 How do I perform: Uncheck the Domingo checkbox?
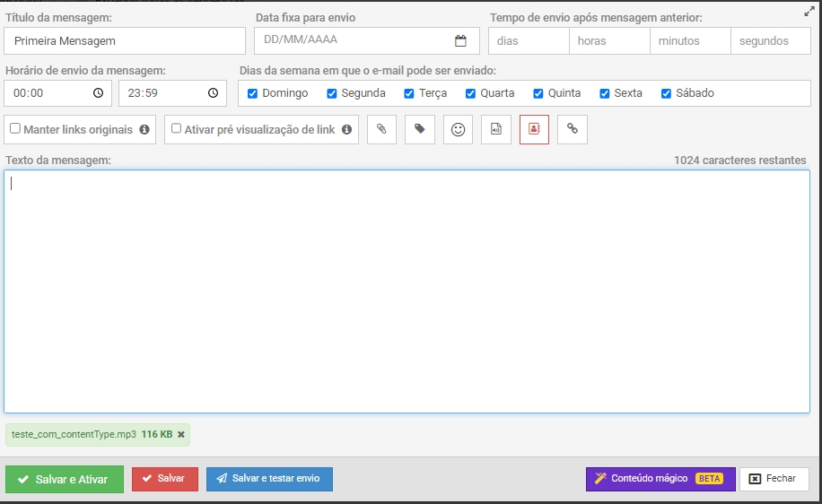pyautogui.click(x=252, y=93)
